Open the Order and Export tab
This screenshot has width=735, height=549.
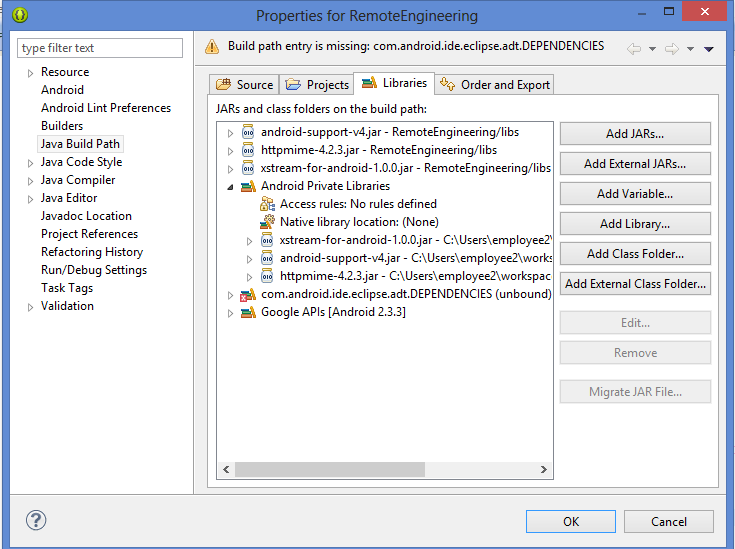point(495,84)
